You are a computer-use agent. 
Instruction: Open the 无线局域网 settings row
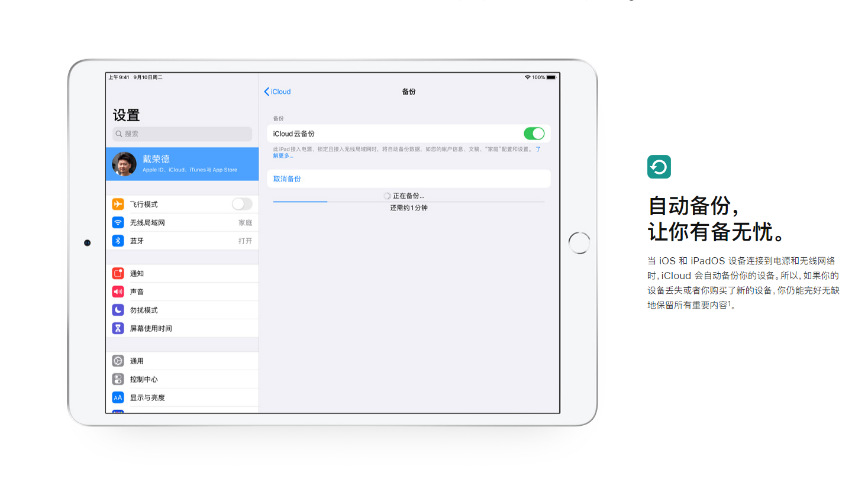coord(182,222)
